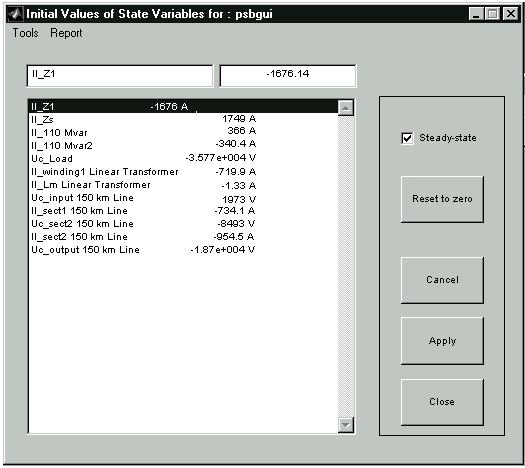The height and width of the screenshot is (468, 525).
Task: Select Il_sect1 150 km Line row
Action: (x=183, y=211)
